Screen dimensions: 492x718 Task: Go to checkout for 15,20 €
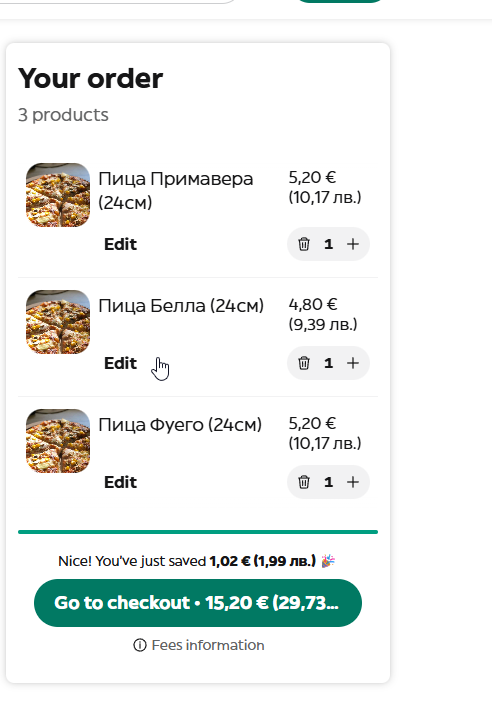[x=198, y=603]
